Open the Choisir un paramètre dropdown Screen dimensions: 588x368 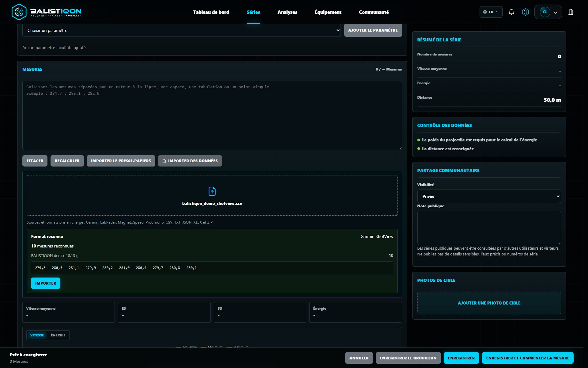[x=182, y=30]
